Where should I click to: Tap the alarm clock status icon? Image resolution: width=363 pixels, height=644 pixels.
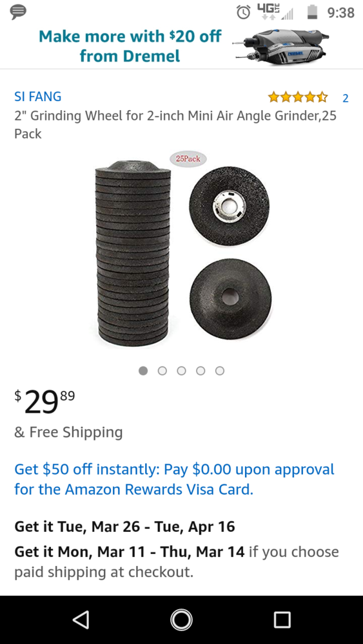pos(243,12)
